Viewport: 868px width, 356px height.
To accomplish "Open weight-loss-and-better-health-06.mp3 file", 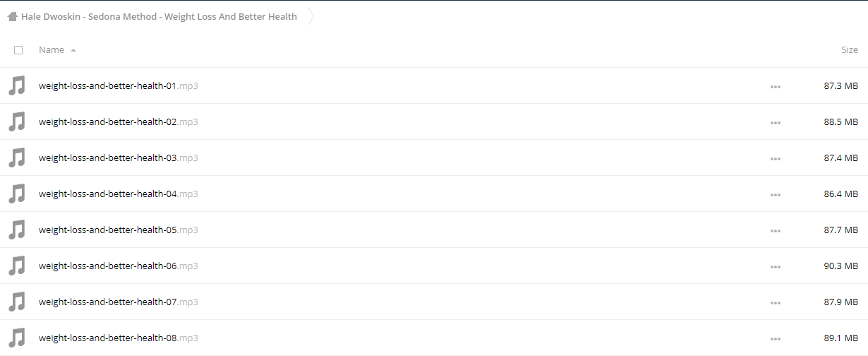I will tap(119, 266).
